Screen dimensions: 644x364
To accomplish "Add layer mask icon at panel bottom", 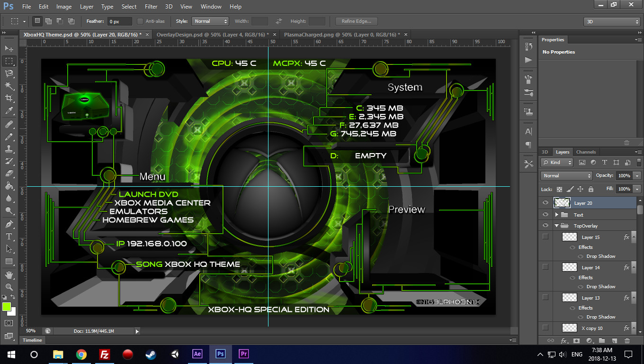I will click(x=576, y=340).
